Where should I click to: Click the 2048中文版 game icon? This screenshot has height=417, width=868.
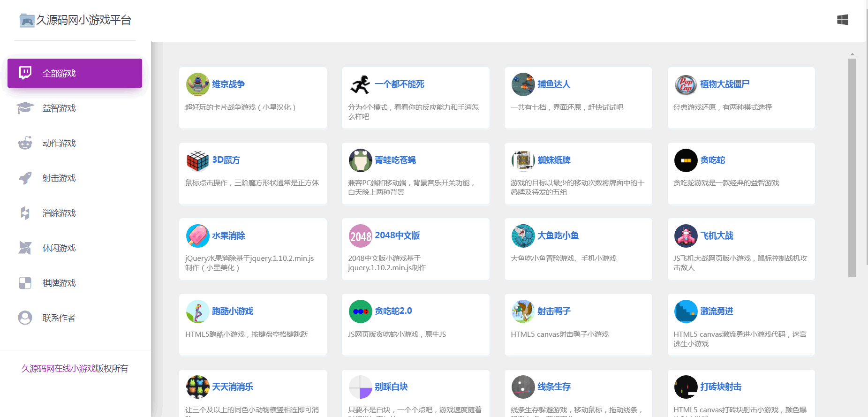pos(360,236)
